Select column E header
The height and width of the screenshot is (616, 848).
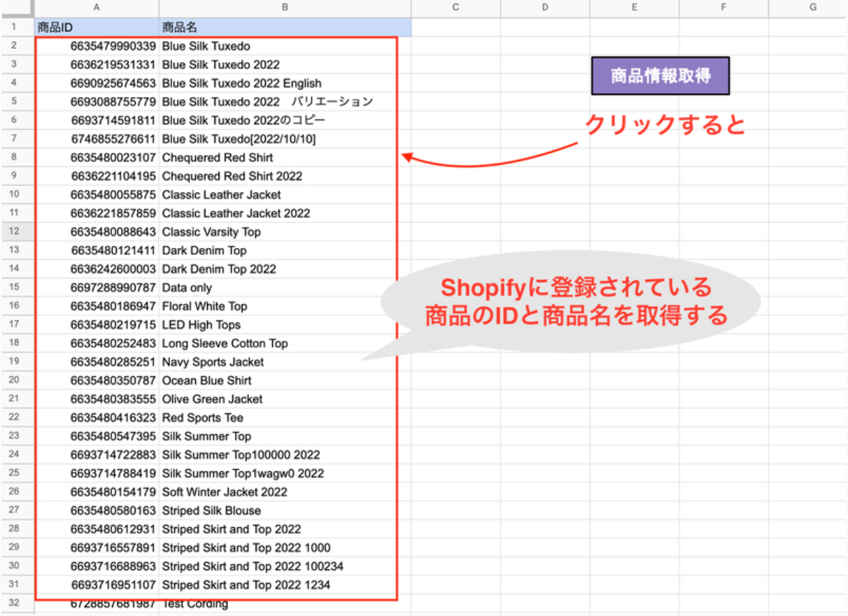(634, 8)
